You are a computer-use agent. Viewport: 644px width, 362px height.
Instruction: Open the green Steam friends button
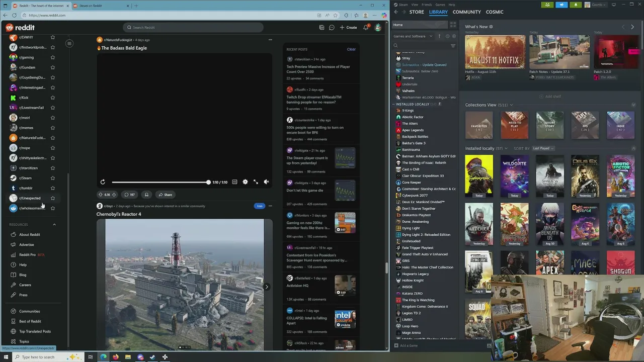(547, 5)
